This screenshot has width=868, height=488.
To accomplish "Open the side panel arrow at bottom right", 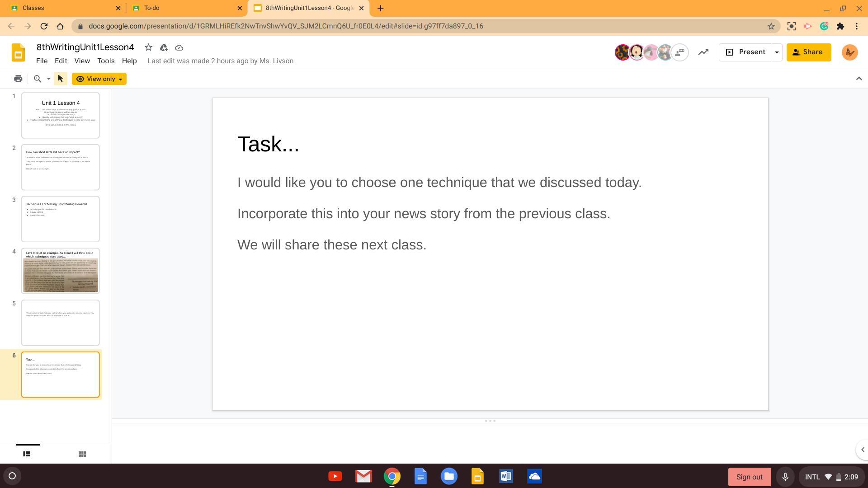I will click(x=862, y=450).
